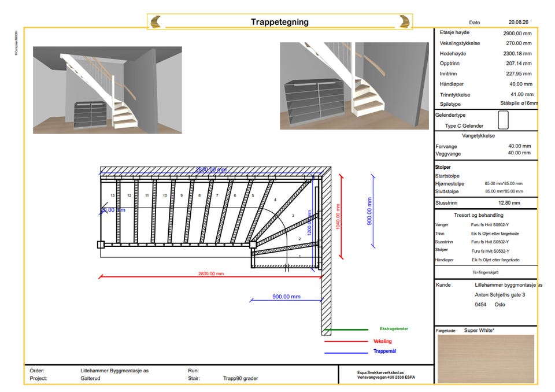
Task: Select the red 2830.00 mm dimension below plan
Action: pyautogui.click(x=211, y=273)
